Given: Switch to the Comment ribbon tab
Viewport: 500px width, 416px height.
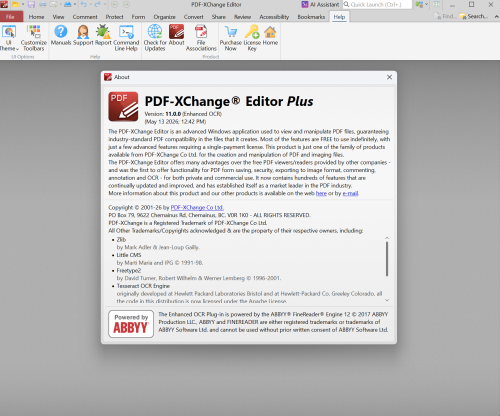Looking at the screenshot, I should pos(85,17).
